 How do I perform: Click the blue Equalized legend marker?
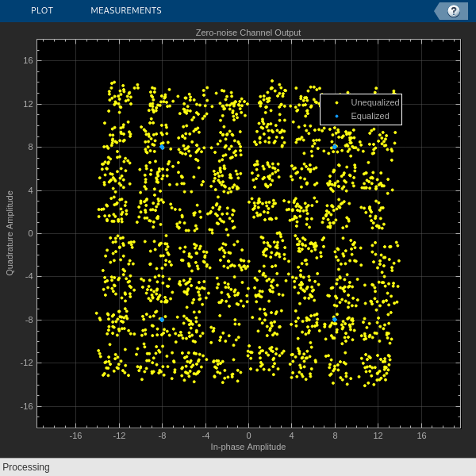336,117
